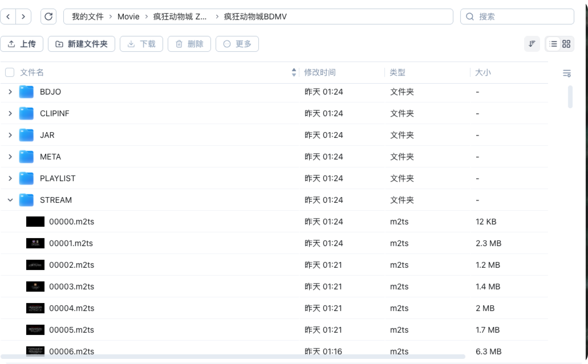The width and height of the screenshot is (588, 364).
Task: Select the file name 00002.m2ts
Action: click(x=72, y=265)
